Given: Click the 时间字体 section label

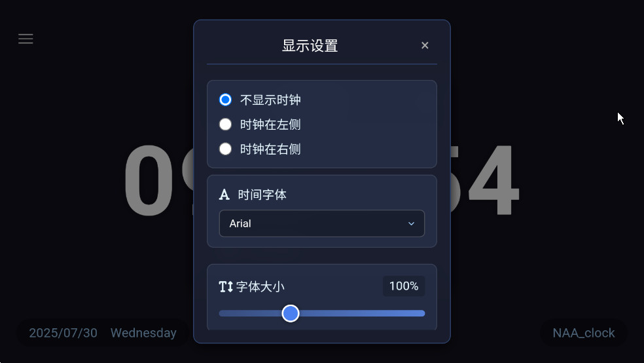Looking at the screenshot, I should point(262,195).
